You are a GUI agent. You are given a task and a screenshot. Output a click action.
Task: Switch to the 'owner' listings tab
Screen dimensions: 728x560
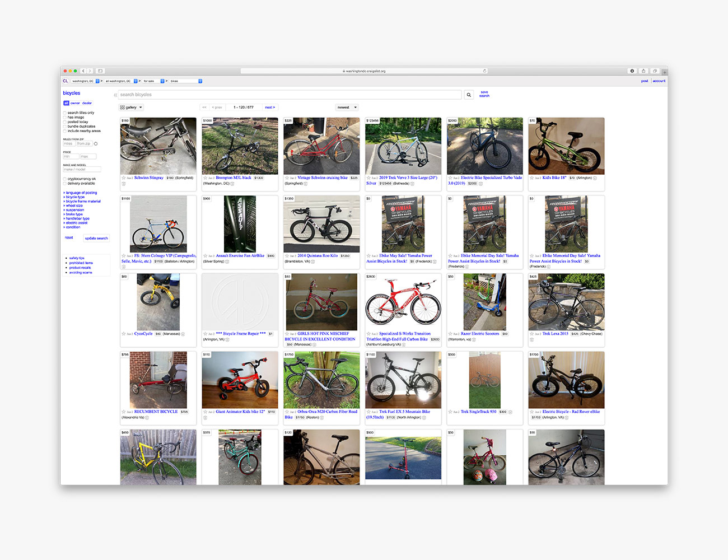[75, 103]
